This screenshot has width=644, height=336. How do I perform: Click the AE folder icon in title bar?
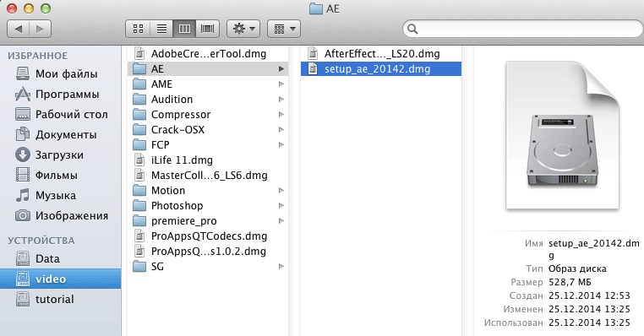(315, 8)
